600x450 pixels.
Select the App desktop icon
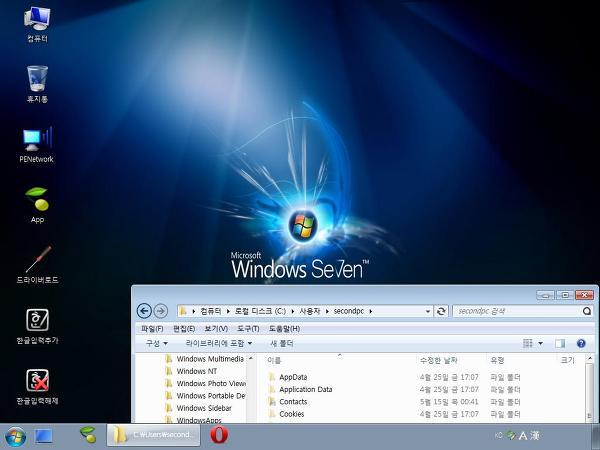coord(37,205)
